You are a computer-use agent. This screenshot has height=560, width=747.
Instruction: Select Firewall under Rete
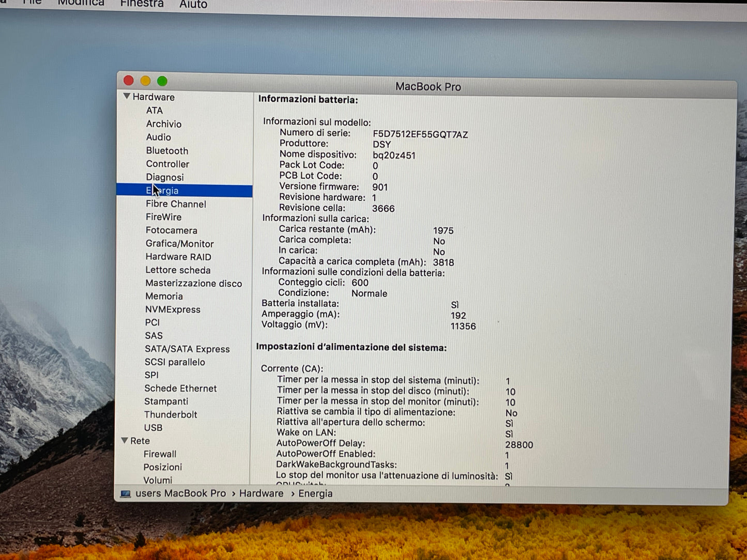(x=160, y=454)
